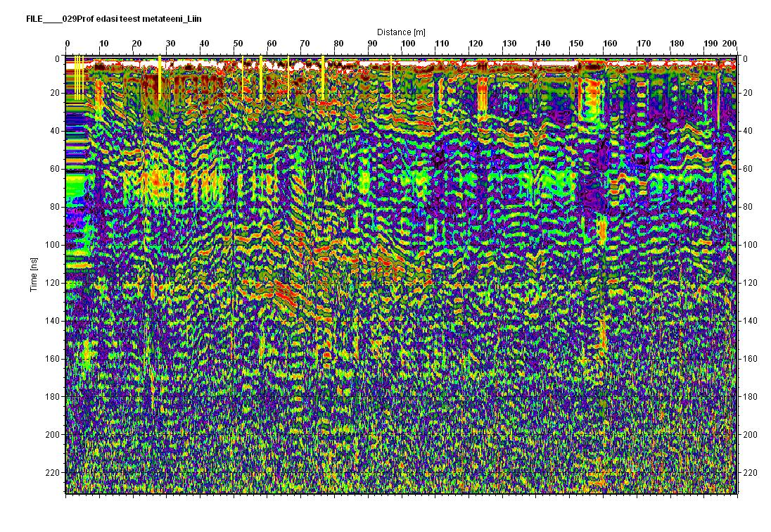Select the Distance axis tick label '10'
The image size is (771, 532).
pyautogui.click(x=103, y=43)
